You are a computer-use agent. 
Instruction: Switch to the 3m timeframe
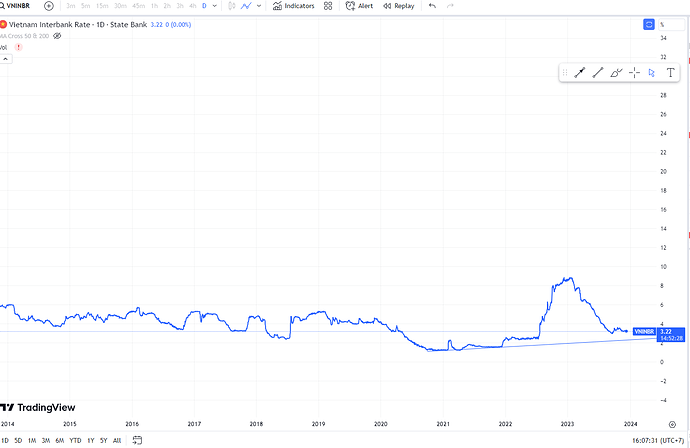[x=70, y=6]
